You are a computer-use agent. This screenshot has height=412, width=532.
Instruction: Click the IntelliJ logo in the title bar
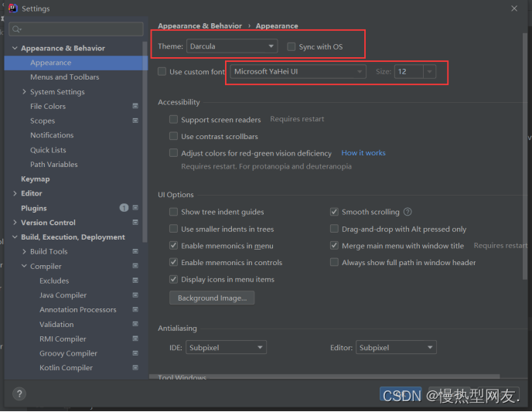pos(13,8)
